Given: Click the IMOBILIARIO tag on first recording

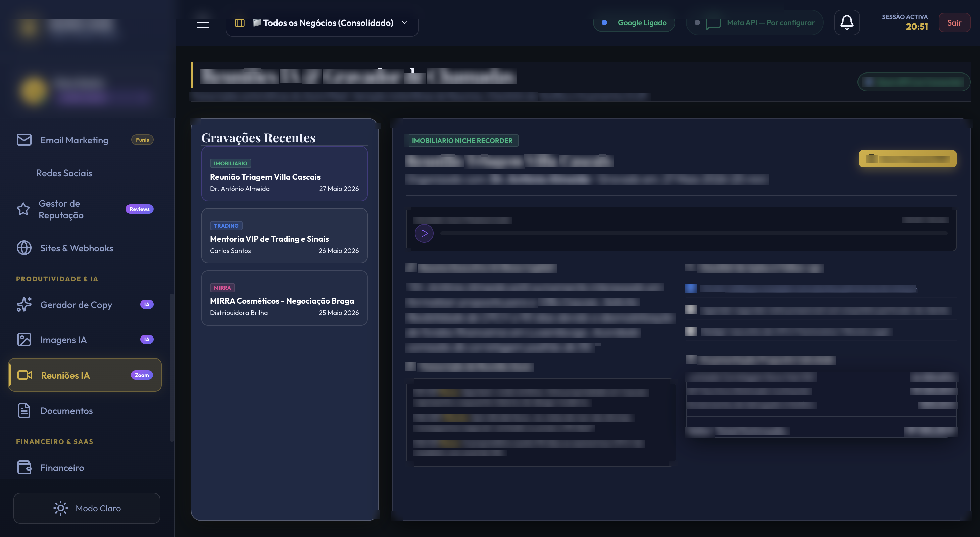Looking at the screenshot, I should [231, 163].
